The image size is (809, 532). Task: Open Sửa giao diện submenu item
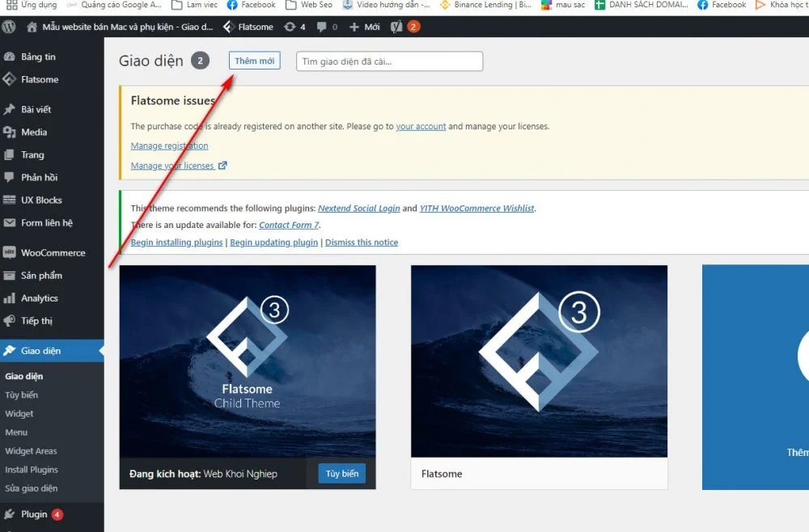tap(31, 488)
